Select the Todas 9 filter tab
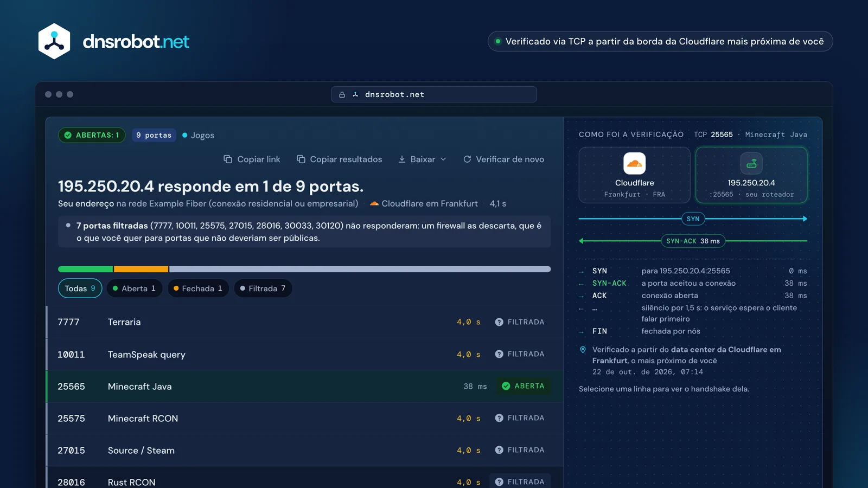This screenshot has width=868, height=488. point(80,288)
